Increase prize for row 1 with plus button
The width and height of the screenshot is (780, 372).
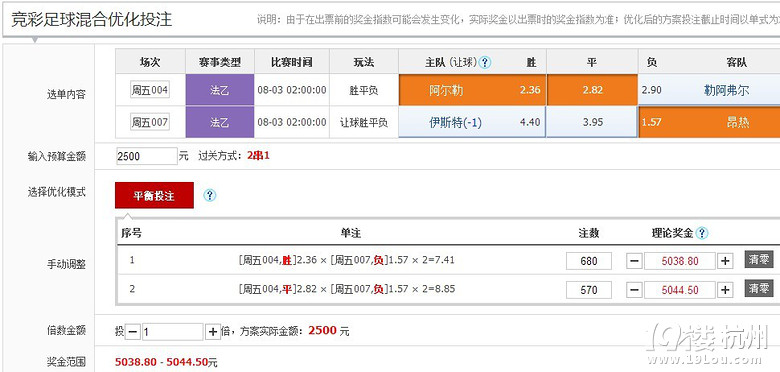725,261
